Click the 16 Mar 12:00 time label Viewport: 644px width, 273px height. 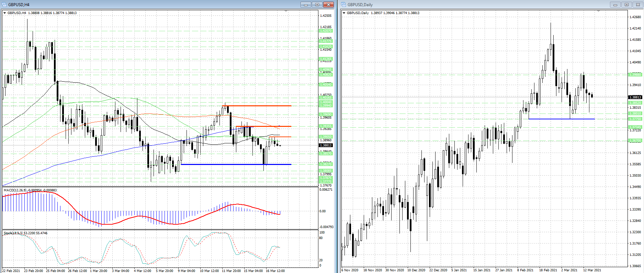pyautogui.click(x=275, y=271)
